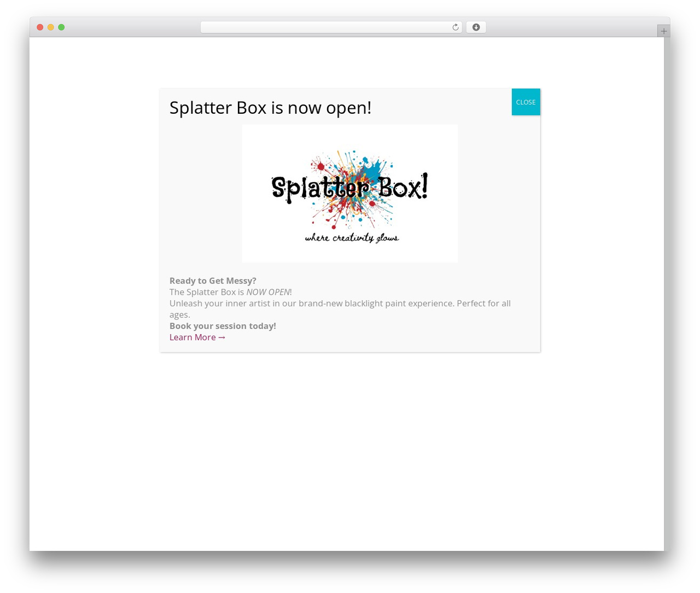Click the green maximize window button
This screenshot has width=700, height=593.
pyautogui.click(x=61, y=27)
